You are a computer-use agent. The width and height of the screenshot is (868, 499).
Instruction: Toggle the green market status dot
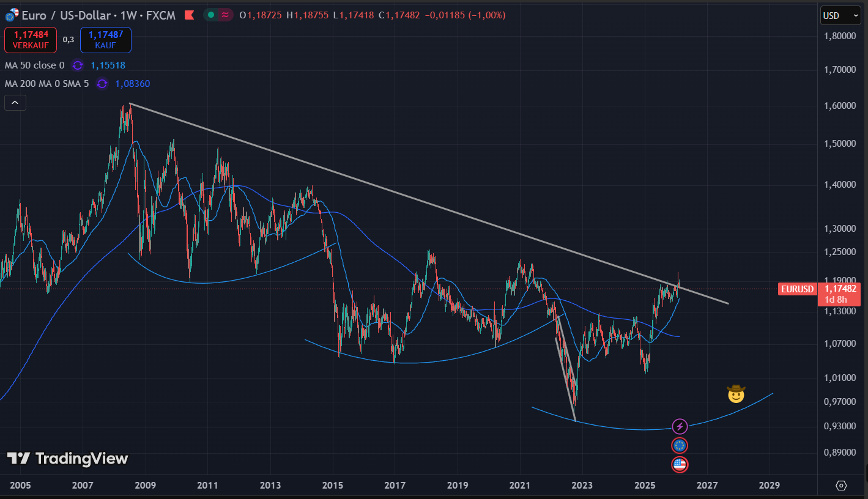tap(211, 15)
